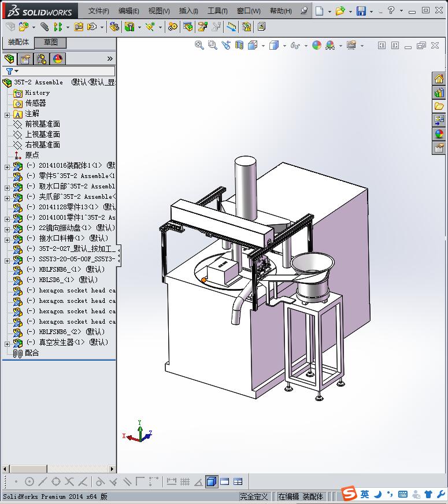448x504 pixels.
Task: Open Design Library in task pane
Action: click(x=439, y=93)
